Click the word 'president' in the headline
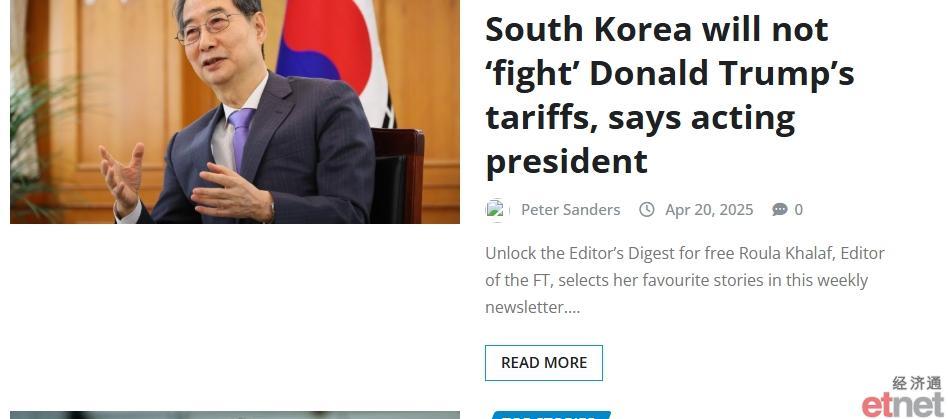The width and height of the screenshot is (948, 419). coord(567,161)
